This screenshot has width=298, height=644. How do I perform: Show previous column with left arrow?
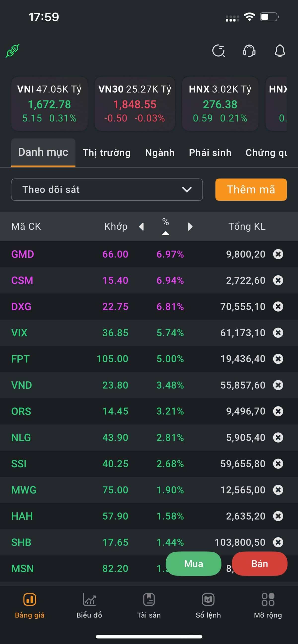point(141,226)
